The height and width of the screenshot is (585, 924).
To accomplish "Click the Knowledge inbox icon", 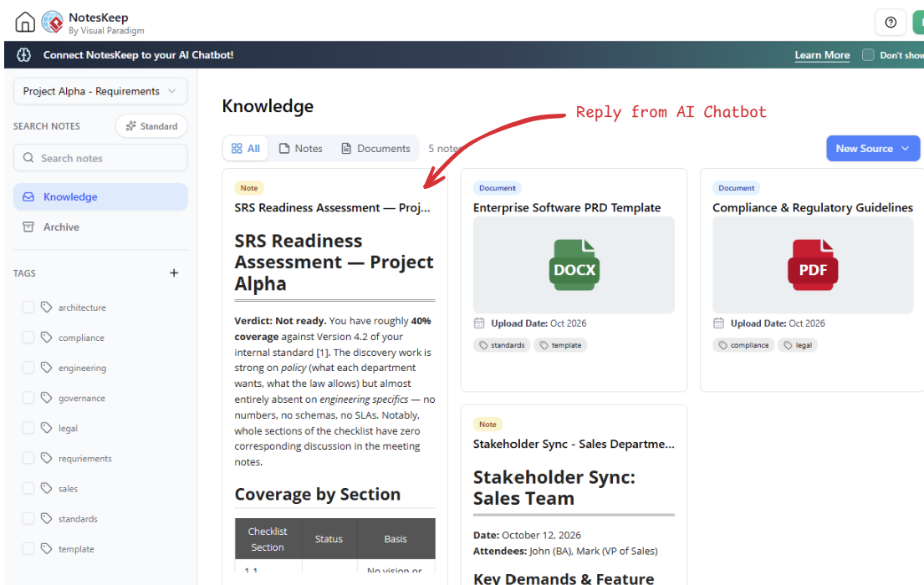I will (x=28, y=196).
